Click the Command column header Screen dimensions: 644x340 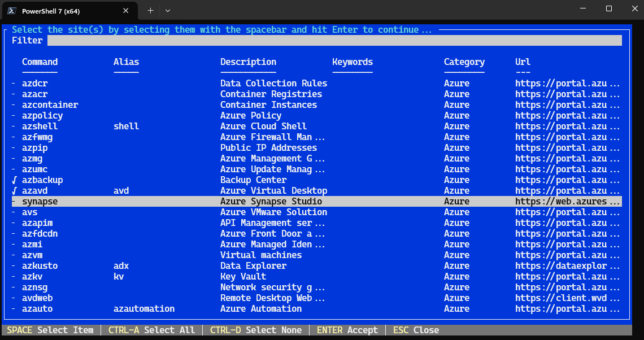pos(40,62)
